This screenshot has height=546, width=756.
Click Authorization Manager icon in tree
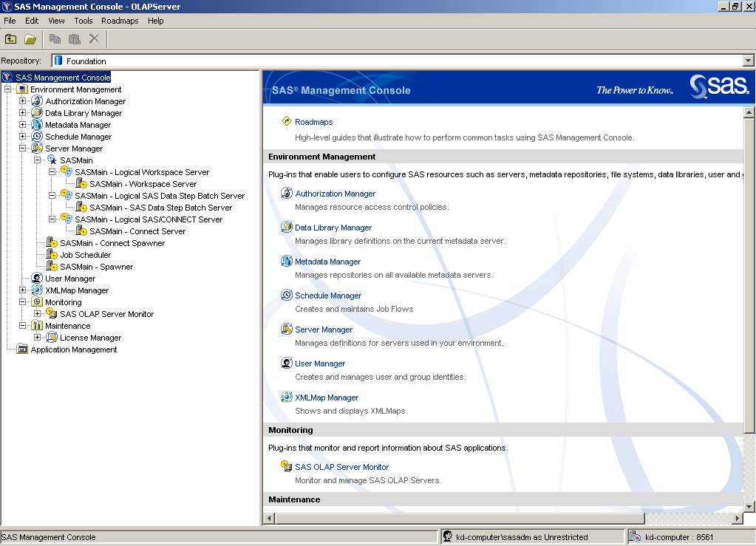tap(37, 101)
